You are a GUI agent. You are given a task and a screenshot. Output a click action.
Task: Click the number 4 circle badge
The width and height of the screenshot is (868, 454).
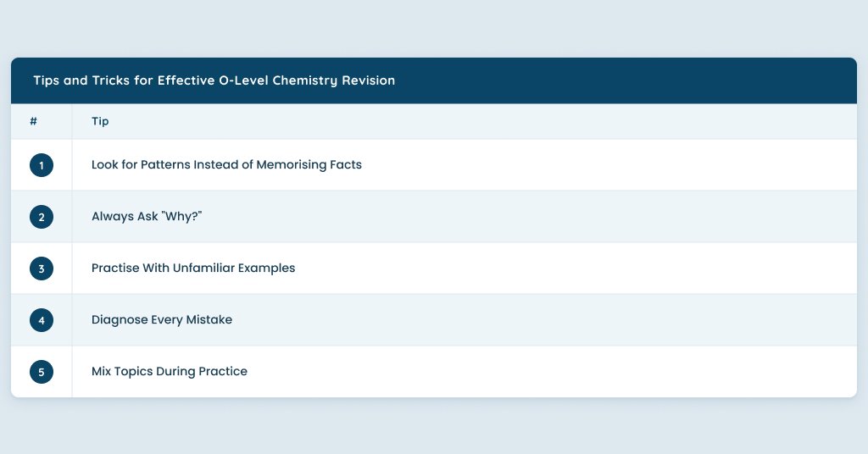42,320
